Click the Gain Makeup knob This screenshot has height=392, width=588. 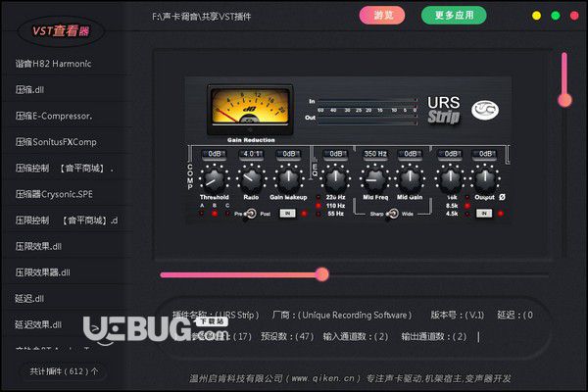click(x=288, y=179)
